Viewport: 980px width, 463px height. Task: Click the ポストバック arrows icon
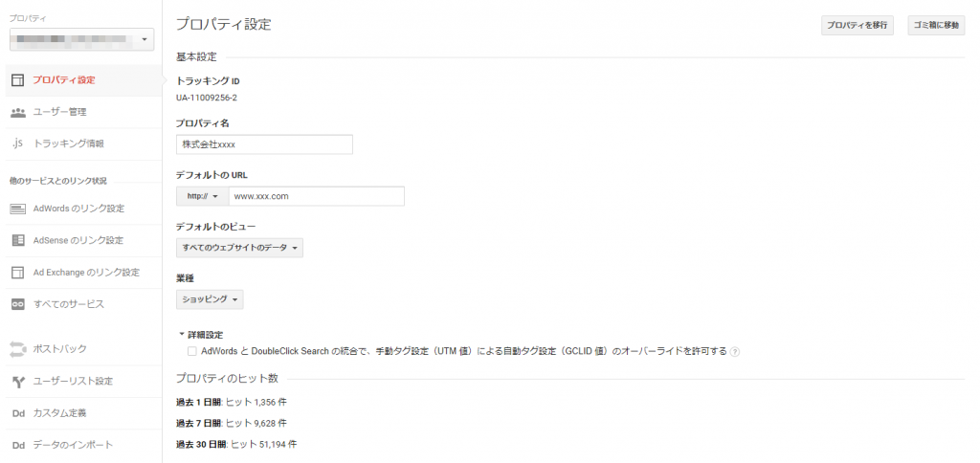(17, 349)
